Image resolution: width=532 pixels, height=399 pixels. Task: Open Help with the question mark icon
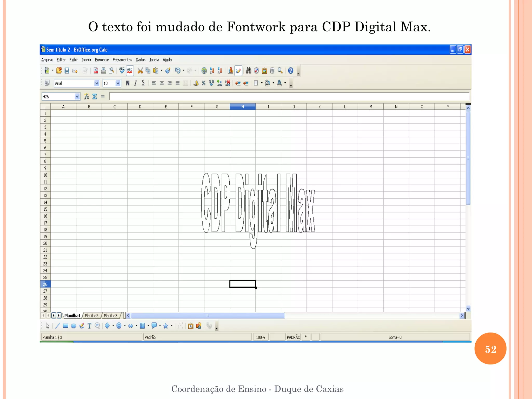click(x=291, y=71)
